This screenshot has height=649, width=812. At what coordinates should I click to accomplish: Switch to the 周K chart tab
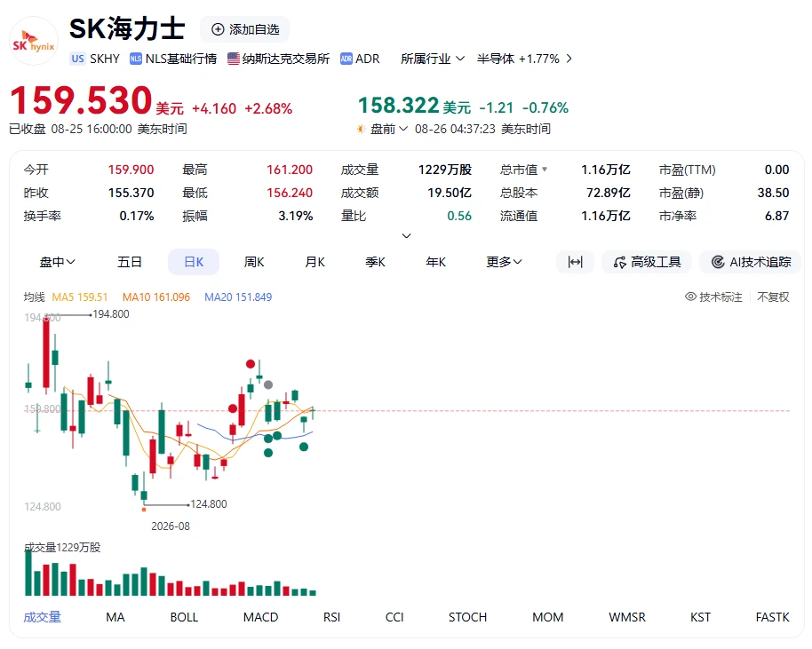(254, 262)
